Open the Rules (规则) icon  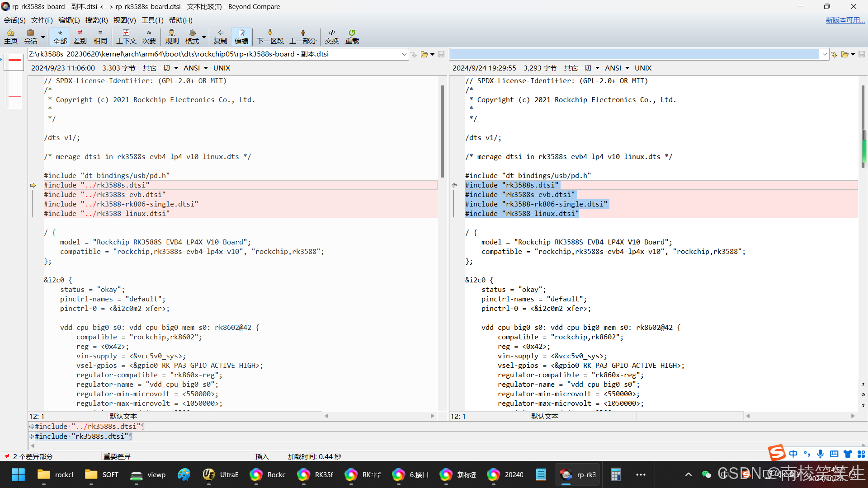coord(172,37)
